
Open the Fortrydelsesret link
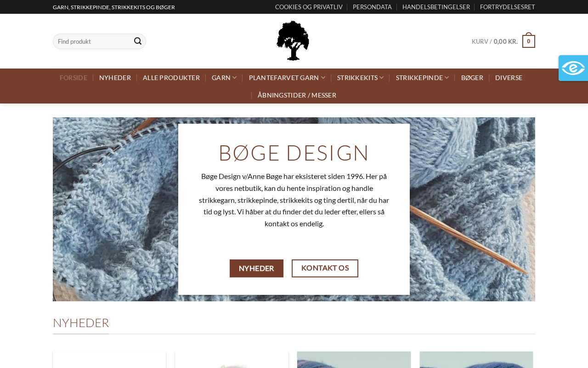(x=508, y=7)
